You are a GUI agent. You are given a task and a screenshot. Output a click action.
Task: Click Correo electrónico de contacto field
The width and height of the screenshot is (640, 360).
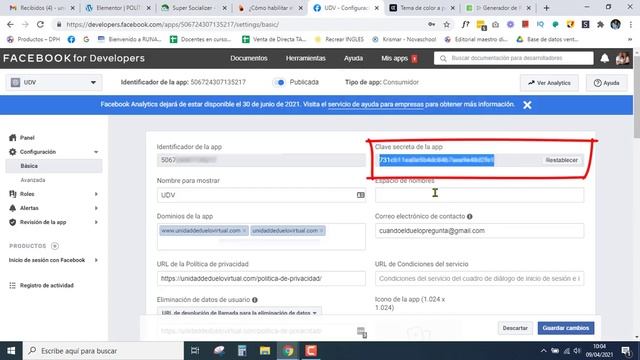[x=479, y=231]
